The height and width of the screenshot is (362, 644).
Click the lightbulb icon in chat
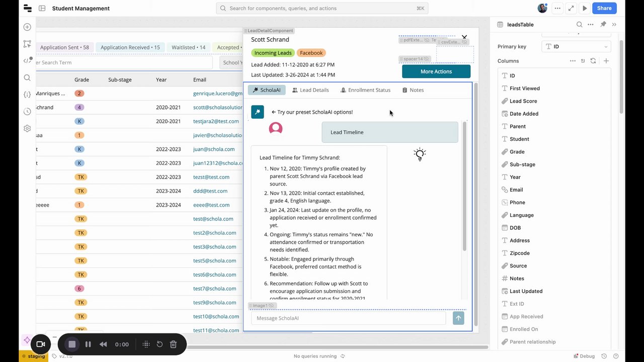[420, 154]
